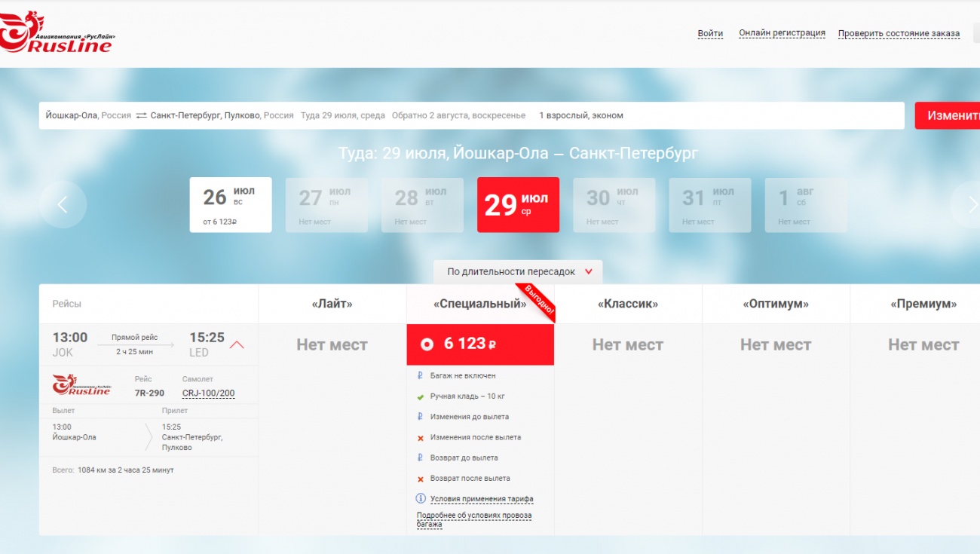Click the RusLine logo in header

[57, 35]
